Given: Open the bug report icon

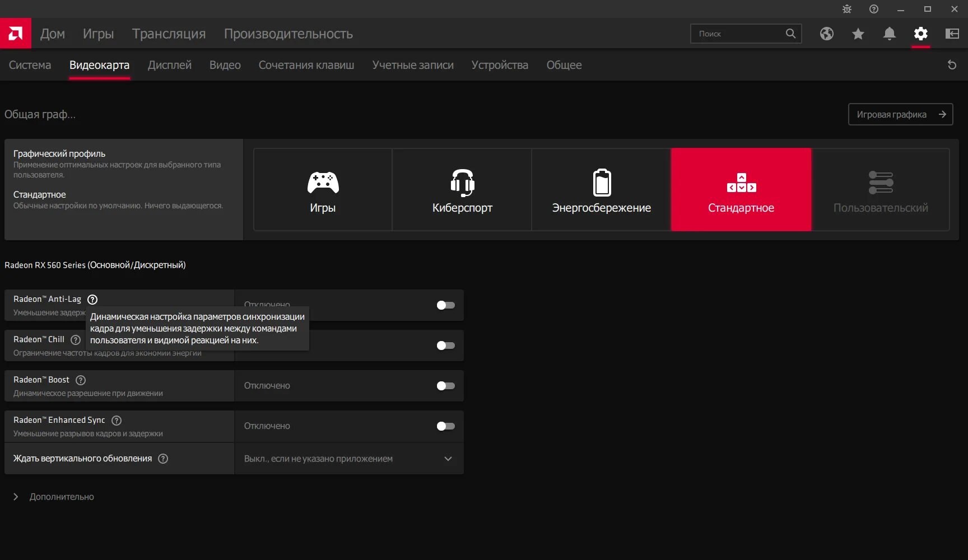Looking at the screenshot, I should click(x=846, y=9).
